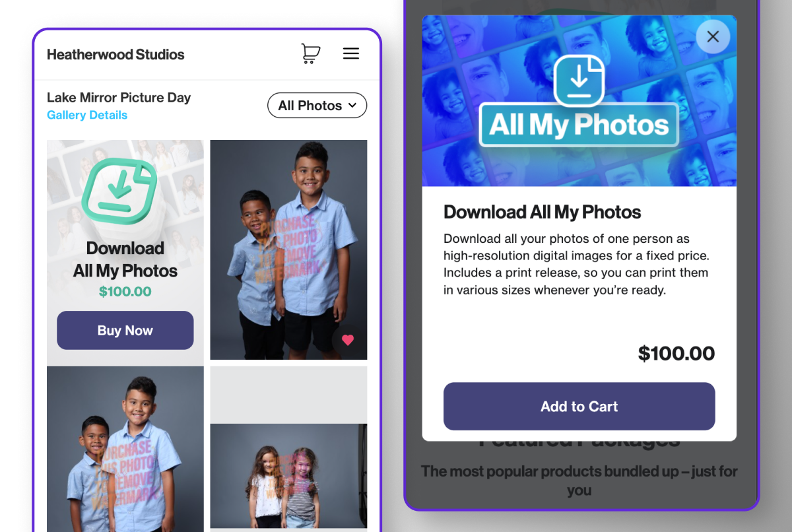Open the two boys portrait thumbnail bottom left

point(125,449)
